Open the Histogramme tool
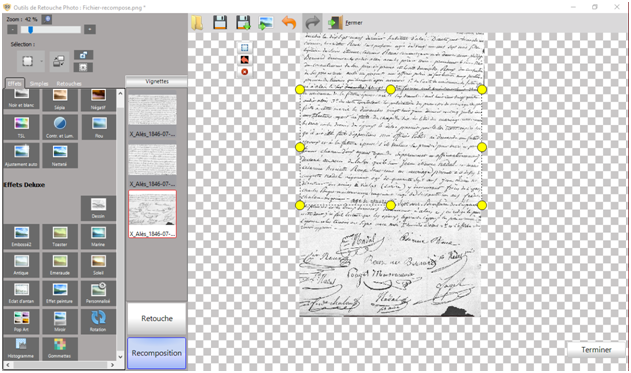The height and width of the screenshot is (373, 631). (21, 348)
